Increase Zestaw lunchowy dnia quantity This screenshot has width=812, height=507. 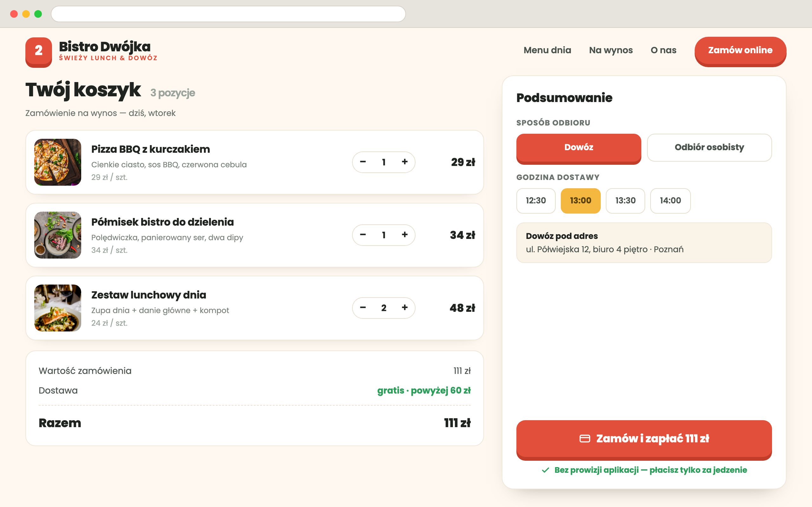click(x=405, y=307)
